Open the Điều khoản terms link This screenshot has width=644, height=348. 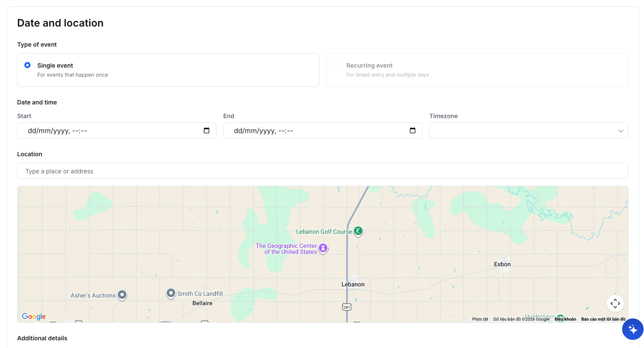click(565, 319)
